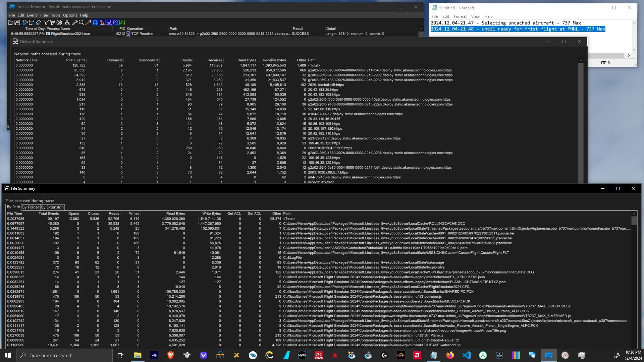Viewport: 644px width, 362px height.
Task: Launch Firefox from the taskbar
Action: 450,355
